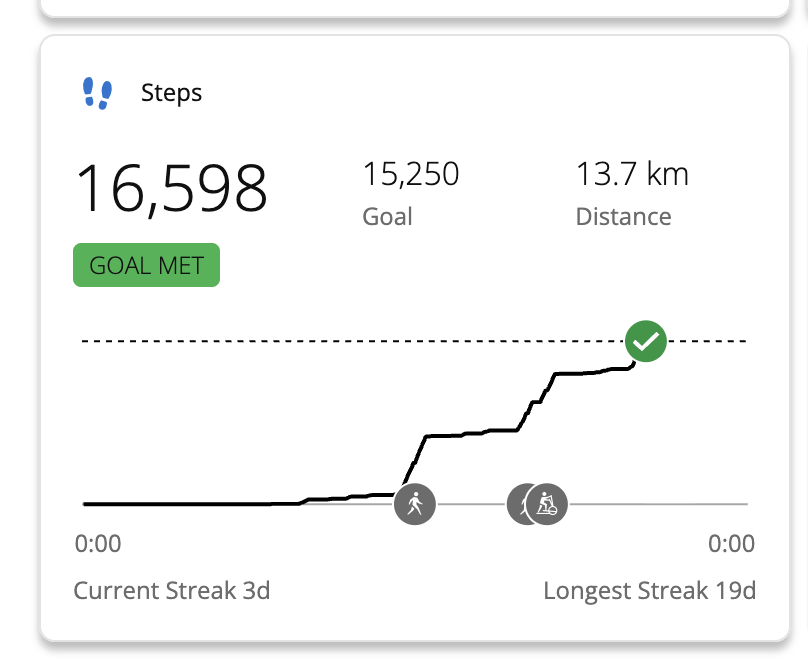Click the left 0:00 start time label
Viewport: 808px width, 670px height.
[x=98, y=544]
